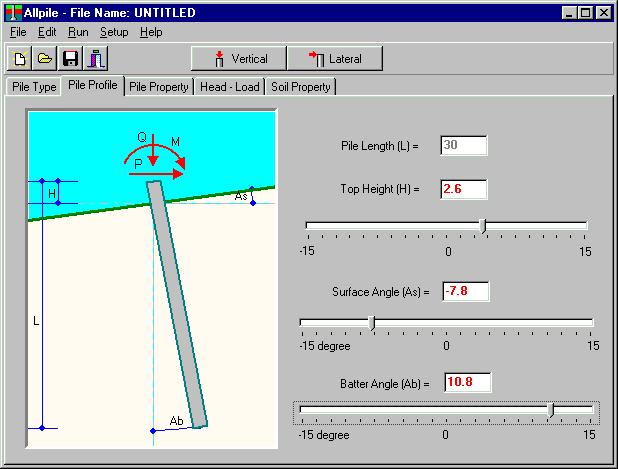The image size is (618, 469).
Task: Open the Soil Property tab
Action: (300, 87)
